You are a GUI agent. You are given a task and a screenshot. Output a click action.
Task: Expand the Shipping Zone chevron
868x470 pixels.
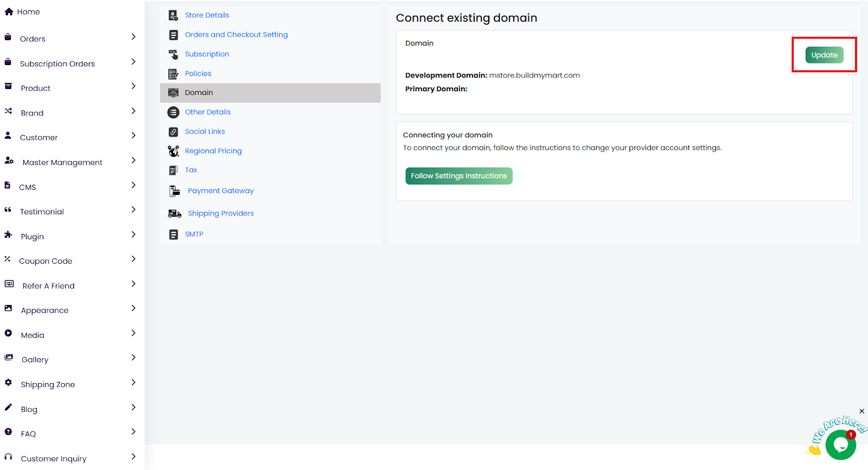tap(133, 383)
